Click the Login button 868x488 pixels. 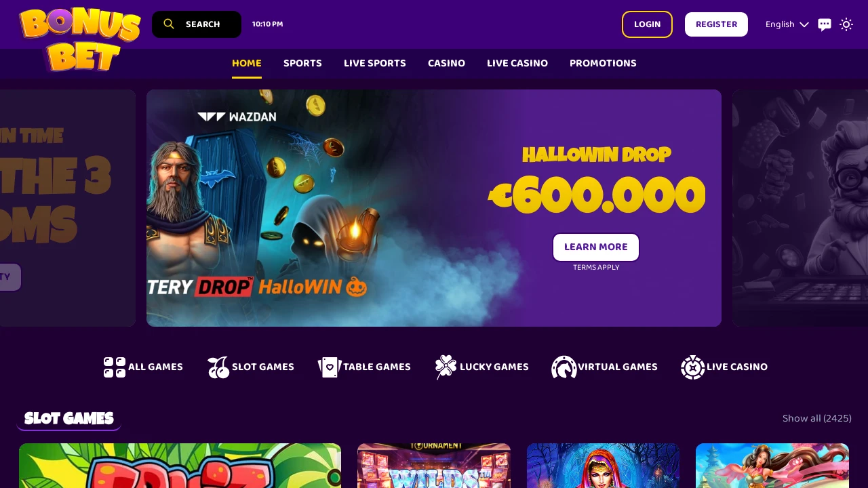coord(647,24)
